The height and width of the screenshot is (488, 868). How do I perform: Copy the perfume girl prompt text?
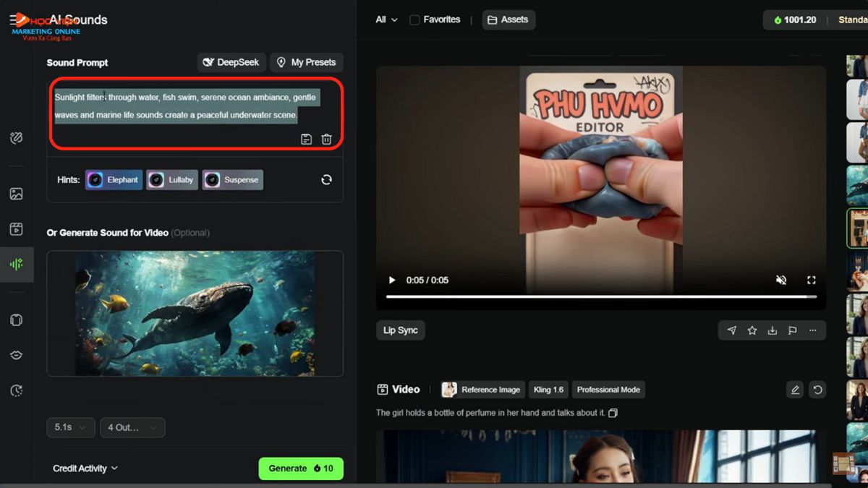tap(613, 413)
